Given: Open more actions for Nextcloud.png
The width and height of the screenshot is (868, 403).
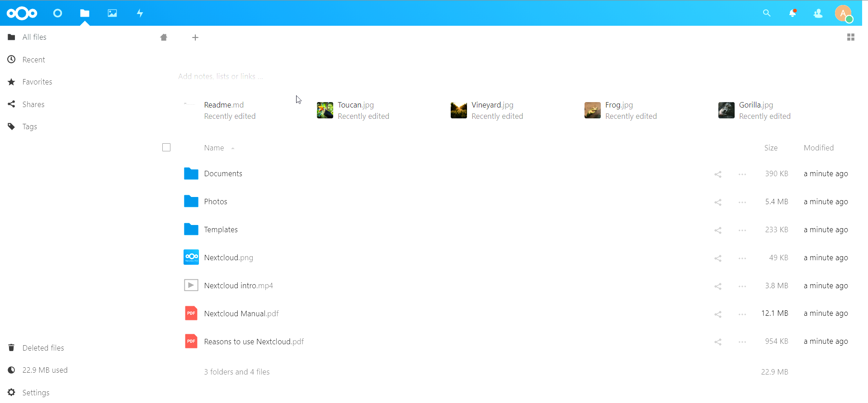Looking at the screenshot, I should 742,258.
